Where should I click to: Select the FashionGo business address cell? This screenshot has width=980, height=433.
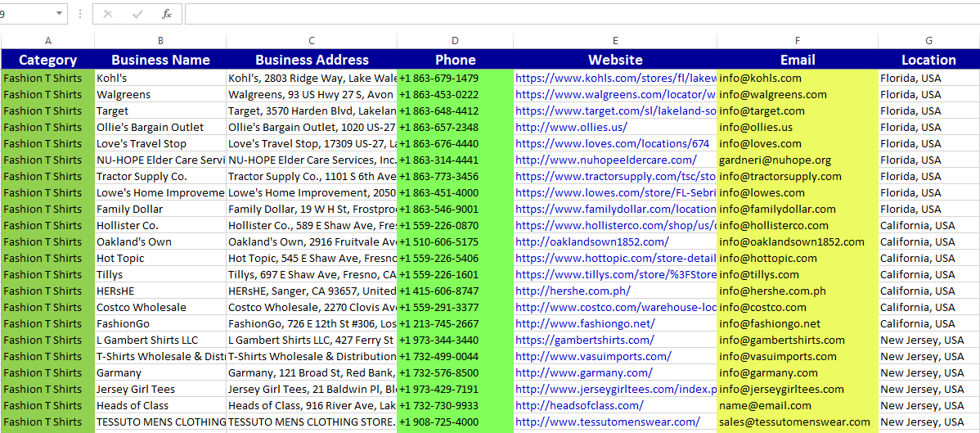coord(311,323)
